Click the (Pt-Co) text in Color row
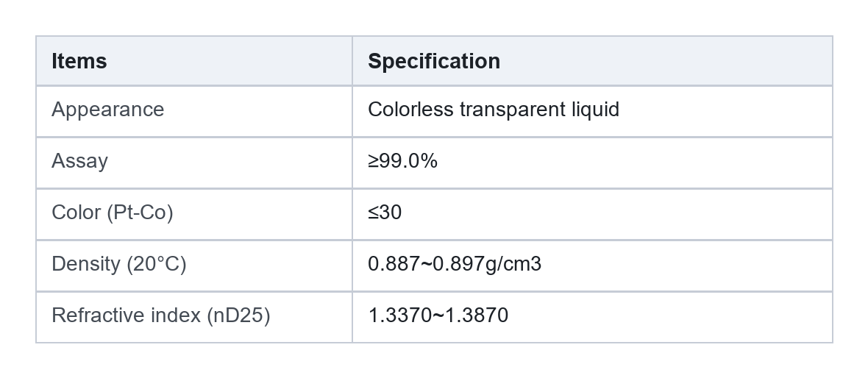 click(x=140, y=213)
